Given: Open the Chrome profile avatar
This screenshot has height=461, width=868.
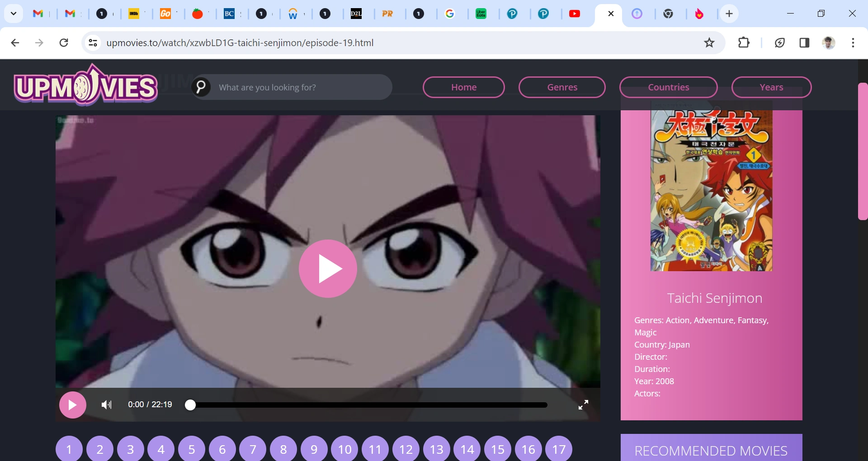Looking at the screenshot, I should pyautogui.click(x=829, y=43).
